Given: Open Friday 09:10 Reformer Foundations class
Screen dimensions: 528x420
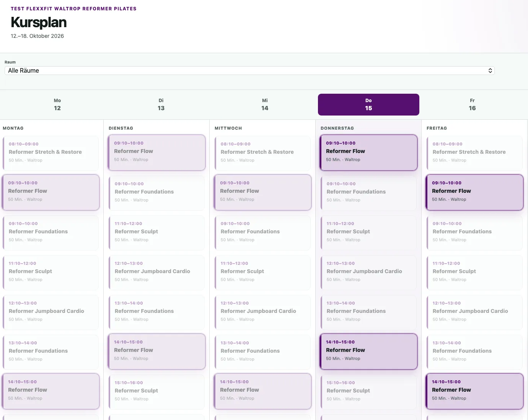Looking at the screenshot, I should (x=475, y=233).
